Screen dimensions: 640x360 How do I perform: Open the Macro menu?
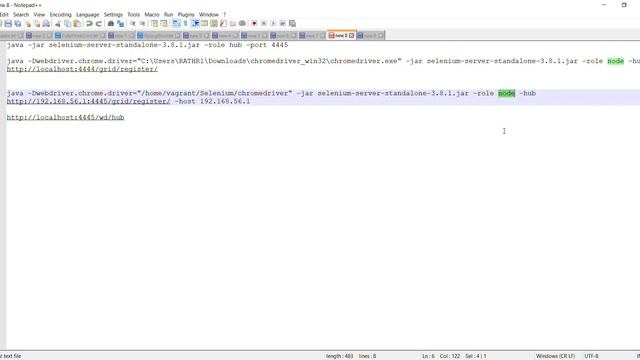click(x=152, y=15)
